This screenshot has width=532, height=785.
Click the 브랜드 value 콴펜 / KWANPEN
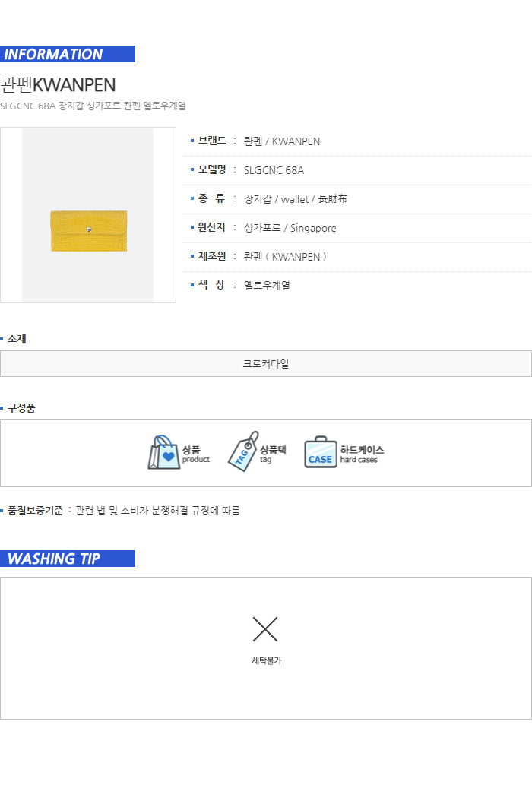282,141
